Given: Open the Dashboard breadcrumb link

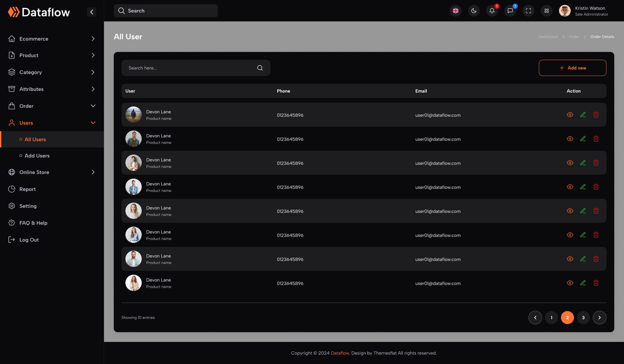Looking at the screenshot, I should [x=548, y=37].
